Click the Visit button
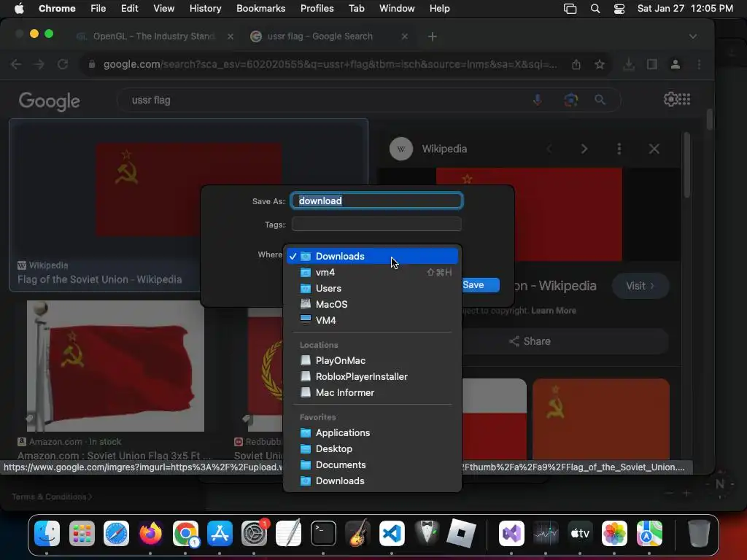The height and width of the screenshot is (560, 747). [x=640, y=286]
